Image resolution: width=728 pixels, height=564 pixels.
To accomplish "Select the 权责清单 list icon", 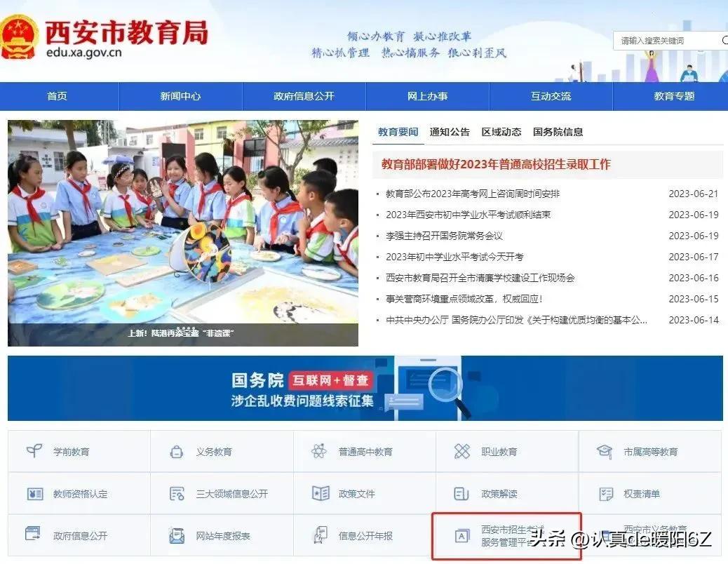I will [605, 493].
